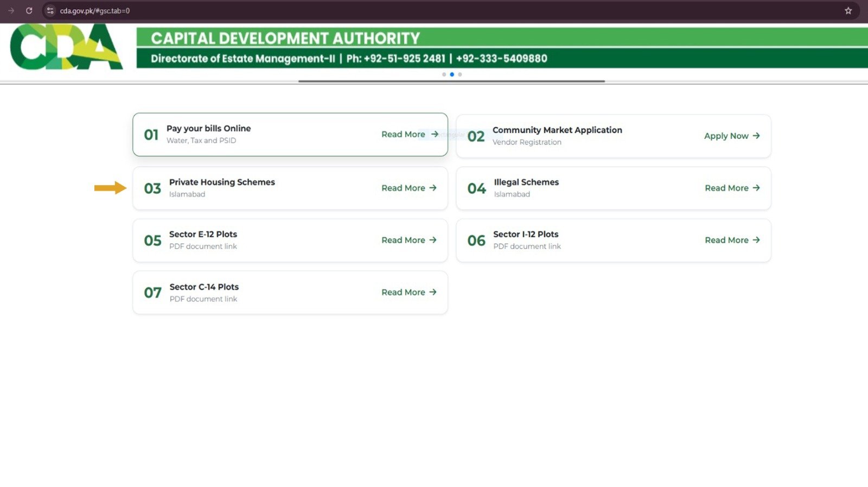Open Pay your bills Online title
Image resolution: width=868 pixels, height=487 pixels.
(x=208, y=128)
